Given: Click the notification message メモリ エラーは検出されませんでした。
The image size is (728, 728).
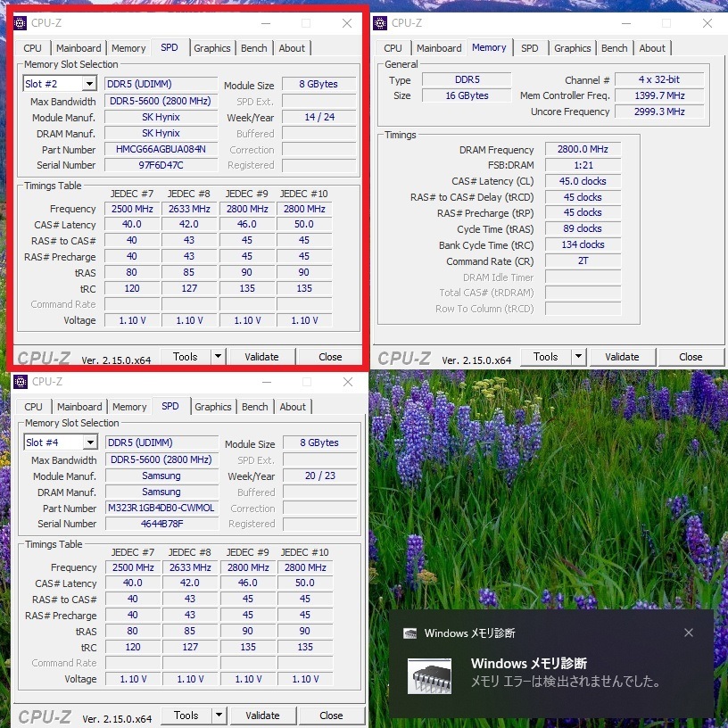Looking at the screenshot, I should coord(566,682).
